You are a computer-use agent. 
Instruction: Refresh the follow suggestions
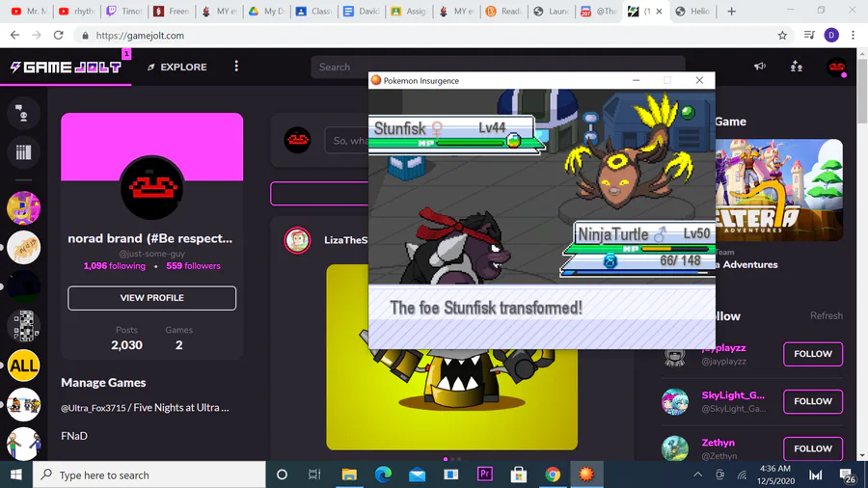click(x=827, y=316)
